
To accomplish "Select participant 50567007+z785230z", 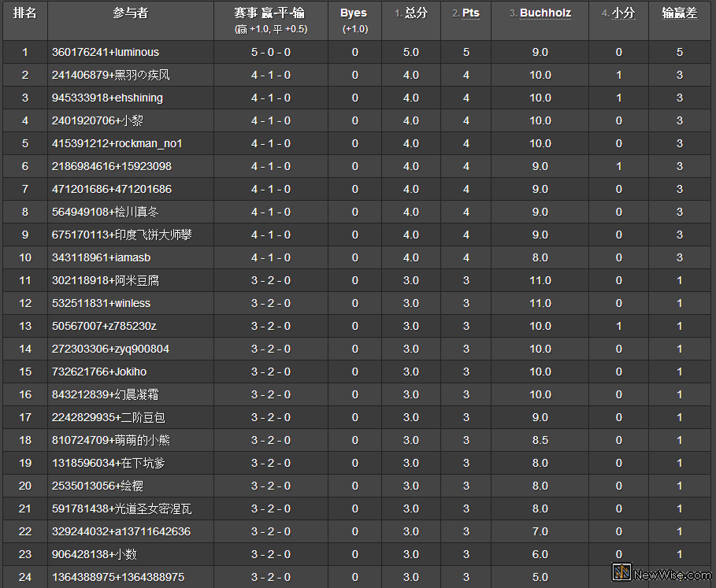I will click(105, 326).
